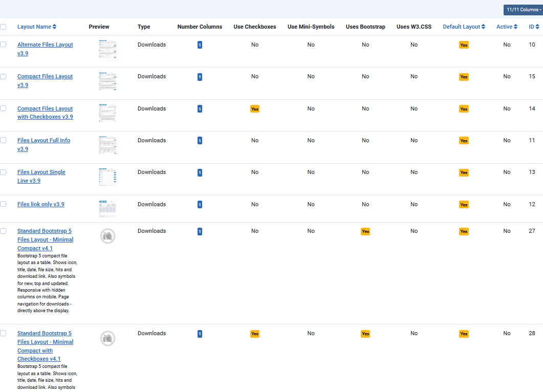Click the Use Checkboxes Yes badge for ID 14
Image resolution: width=543 pixels, height=392 pixels.
(x=255, y=108)
